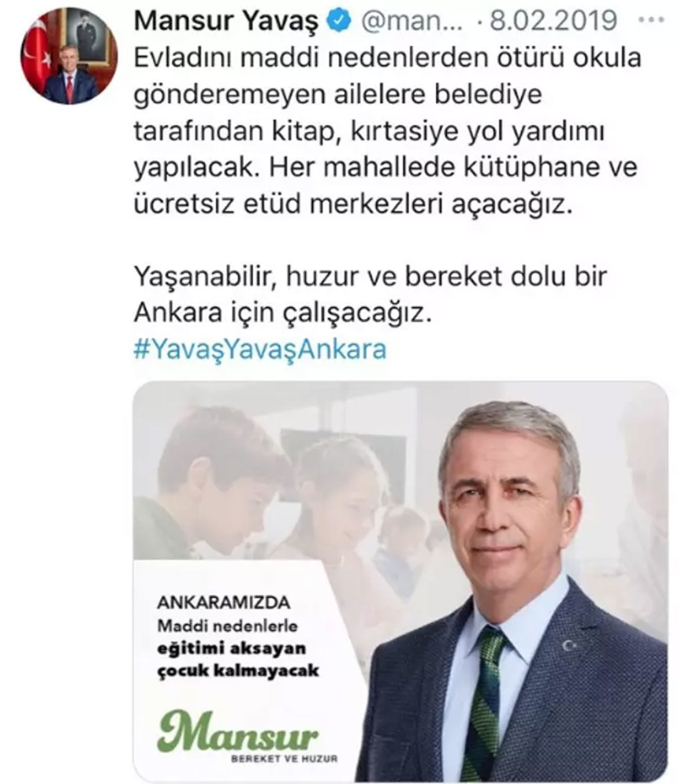
Task: Open the three-dot more options menu
Action: (x=651, y=20)
